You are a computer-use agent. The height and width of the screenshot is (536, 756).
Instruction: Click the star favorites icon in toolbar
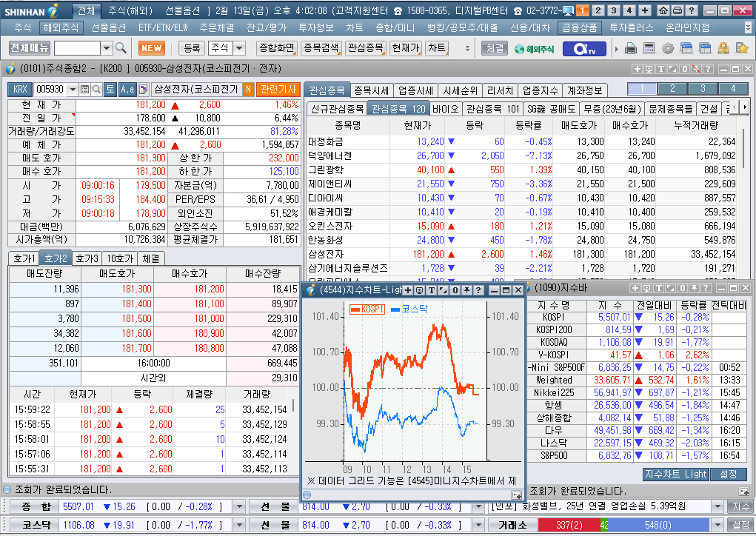[741, 48]
